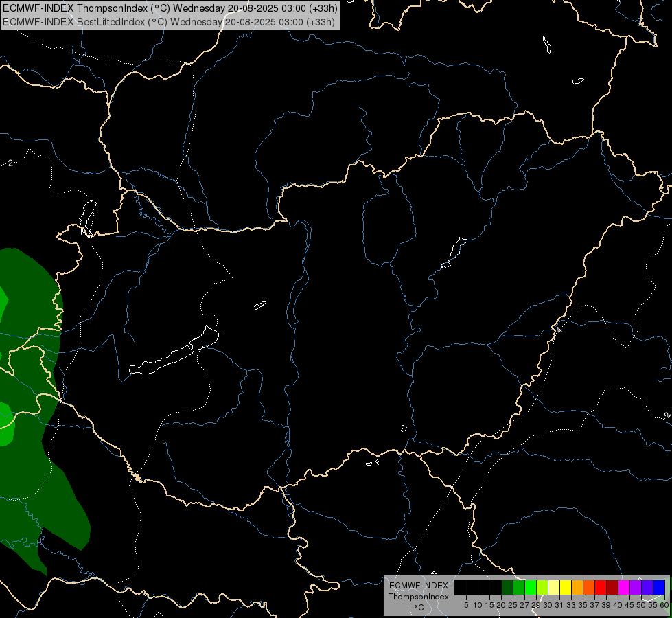Click the Lake Neusiedl outline near the northwestern border

(x=89, y=218)
